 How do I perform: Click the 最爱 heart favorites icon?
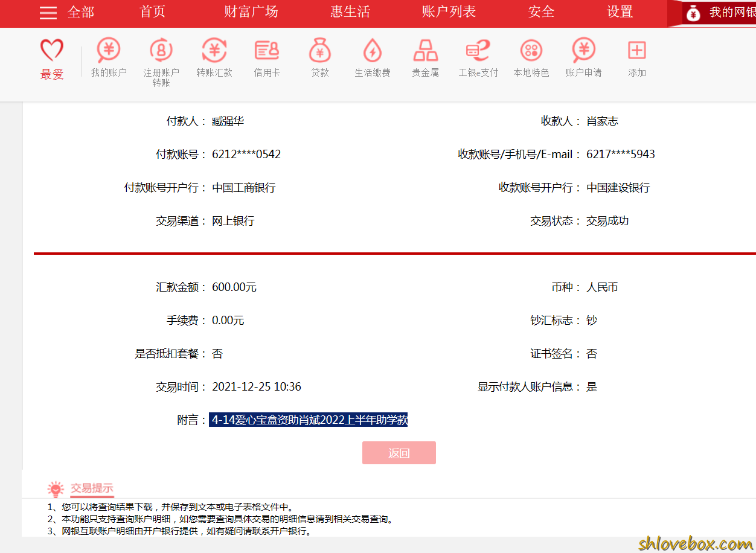pyautogui.click(x=52, y=50)
